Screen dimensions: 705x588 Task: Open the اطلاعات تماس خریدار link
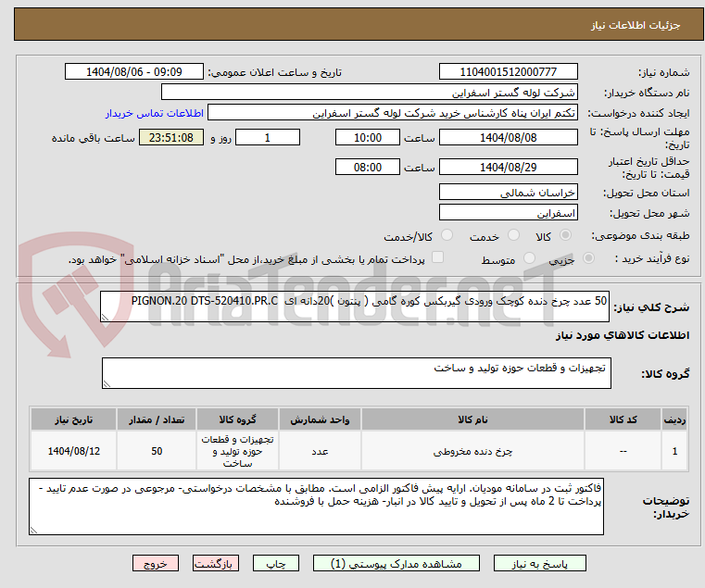point(155,113)
